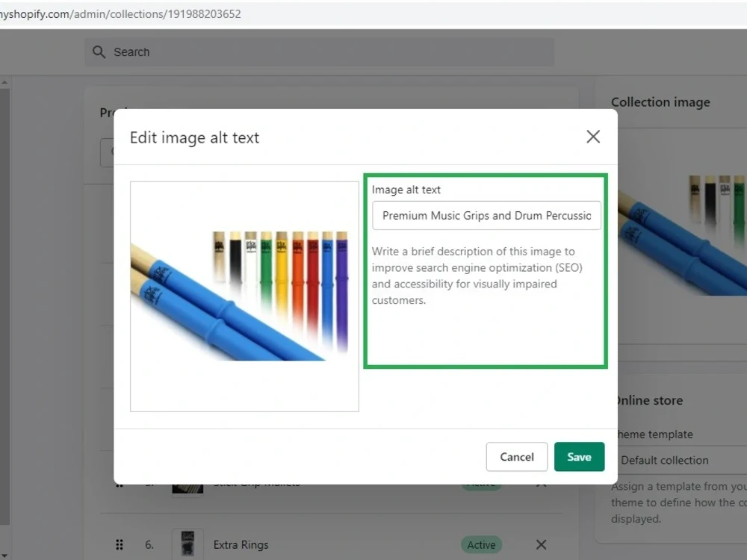Open the Extra Rings product thumbnail
This screenshot has height=560, width=747.
point(187,544)
